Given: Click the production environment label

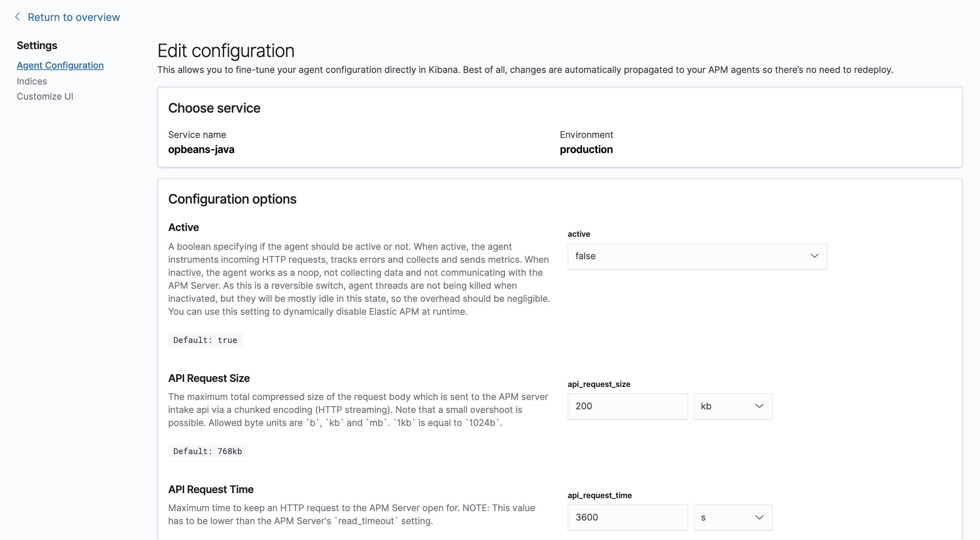Looking at the screenshot, I should coord(586,149).
